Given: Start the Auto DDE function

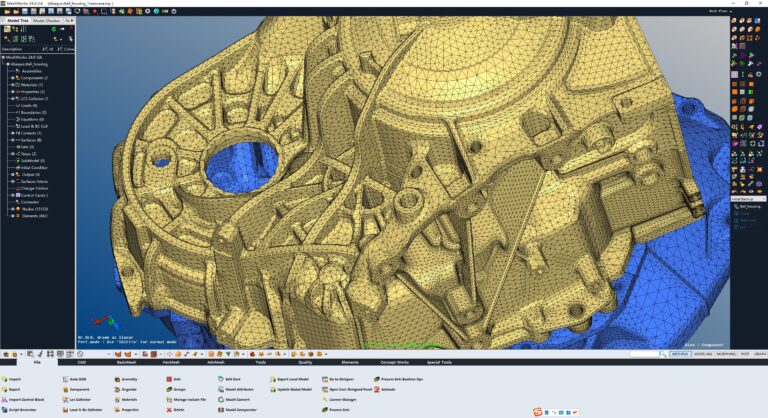Looking at the screenshot, I should point(74,379).
